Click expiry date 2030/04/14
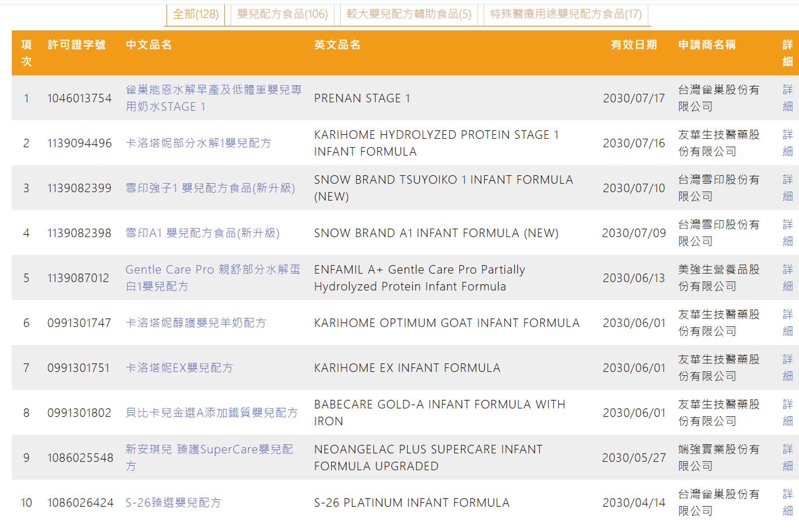Screen dimensions: 799x532 (x=634, y=503)
